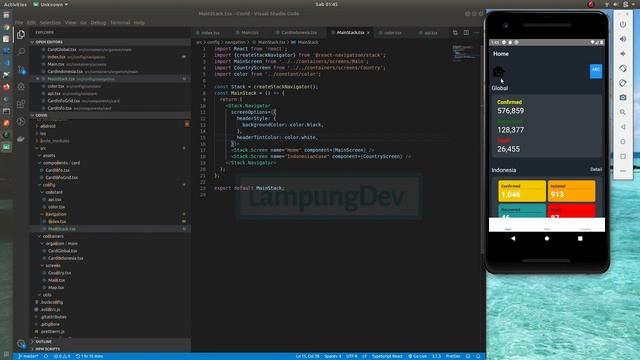Expand the android folder
This screenshot has width=640, height=360.
coord(48,126)
